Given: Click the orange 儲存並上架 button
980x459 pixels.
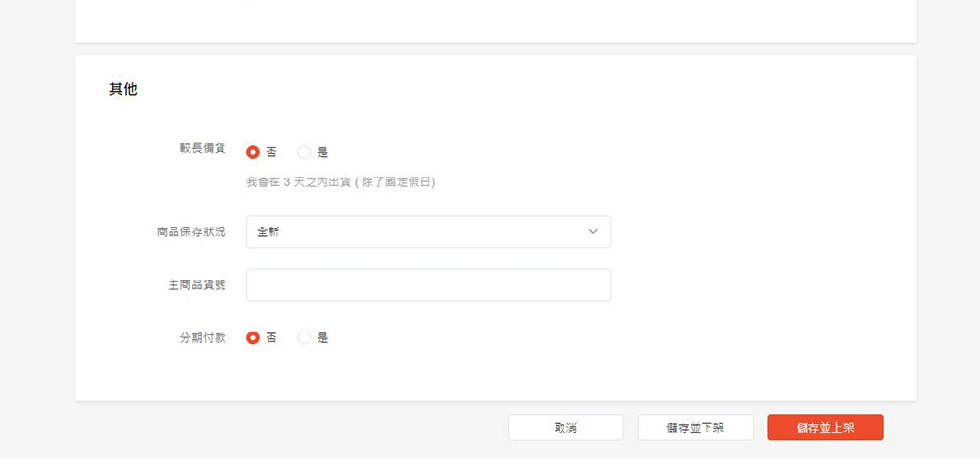Looking at the screenshot, I should [825, 428].
